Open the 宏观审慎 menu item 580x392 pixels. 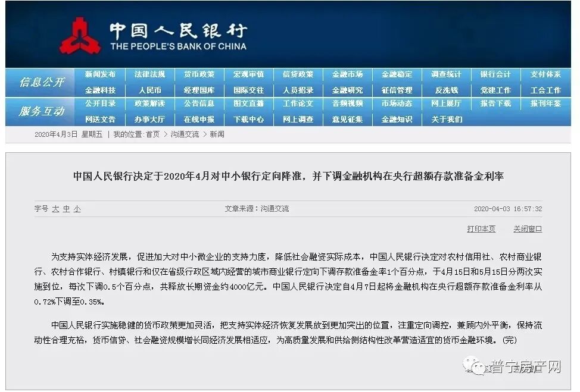(x=248, y=74)
